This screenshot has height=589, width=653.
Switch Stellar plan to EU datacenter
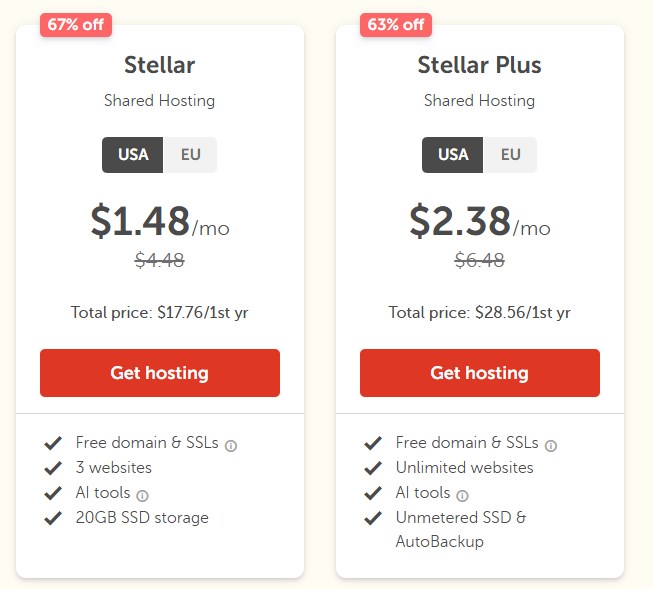[x=190, y=155]
